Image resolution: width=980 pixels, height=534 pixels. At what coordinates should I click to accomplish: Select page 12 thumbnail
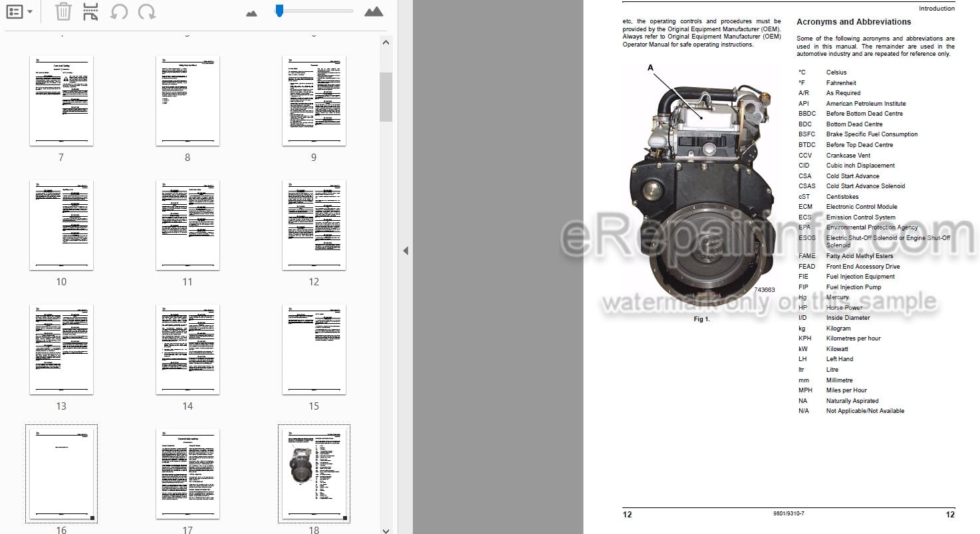[x=314, y=225]
